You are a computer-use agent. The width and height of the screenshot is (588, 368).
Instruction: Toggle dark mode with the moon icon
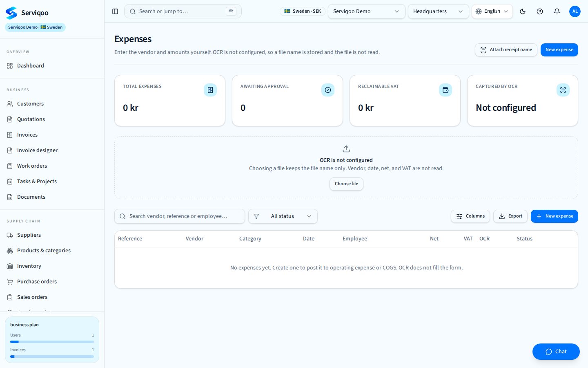(523, 11)
